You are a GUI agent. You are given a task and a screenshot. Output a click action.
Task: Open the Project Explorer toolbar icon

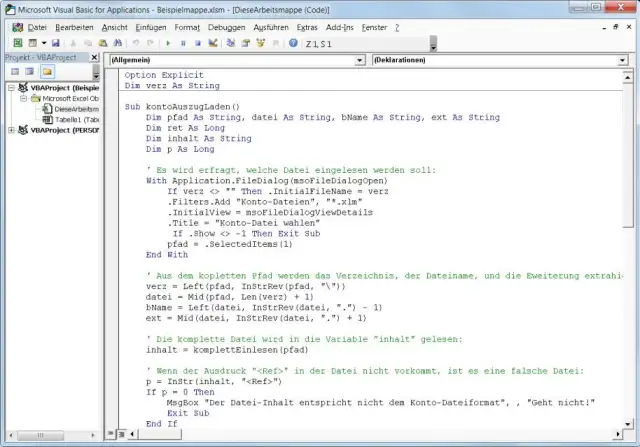click(x=231, y=43)
